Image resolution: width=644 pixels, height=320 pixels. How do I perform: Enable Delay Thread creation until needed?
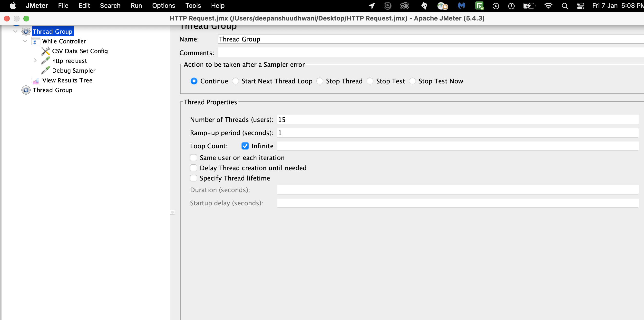coord(194,168)
